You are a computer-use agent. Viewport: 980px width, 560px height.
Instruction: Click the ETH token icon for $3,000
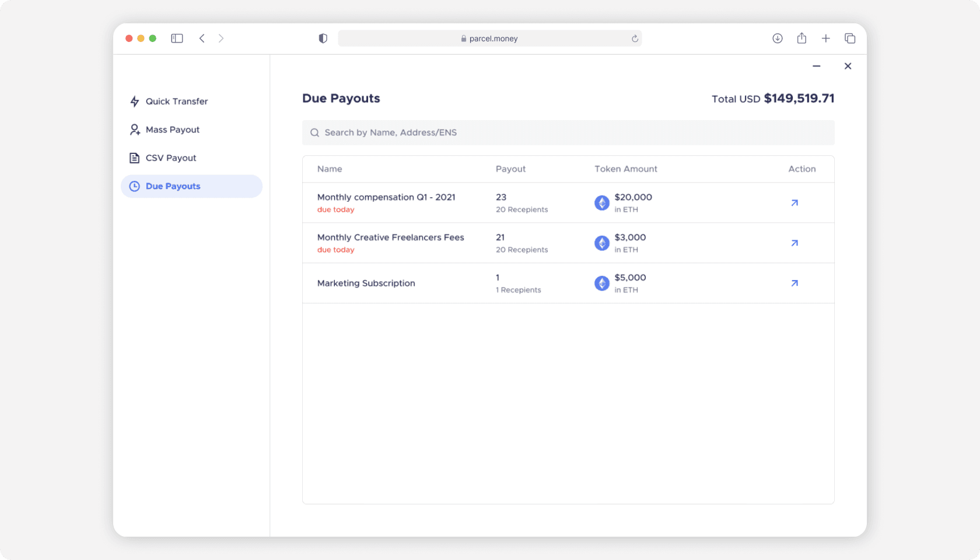click(x=602, y=243)
